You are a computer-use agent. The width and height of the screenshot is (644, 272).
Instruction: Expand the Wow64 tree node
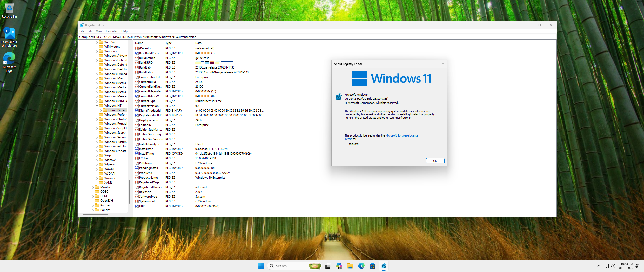pyautogui.click(x=97, y=169)
